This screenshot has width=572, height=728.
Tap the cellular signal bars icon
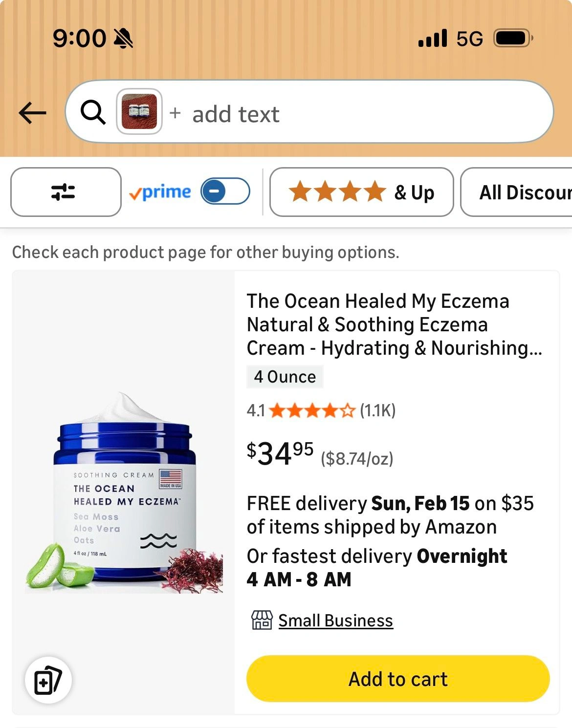tap(433, 38)
